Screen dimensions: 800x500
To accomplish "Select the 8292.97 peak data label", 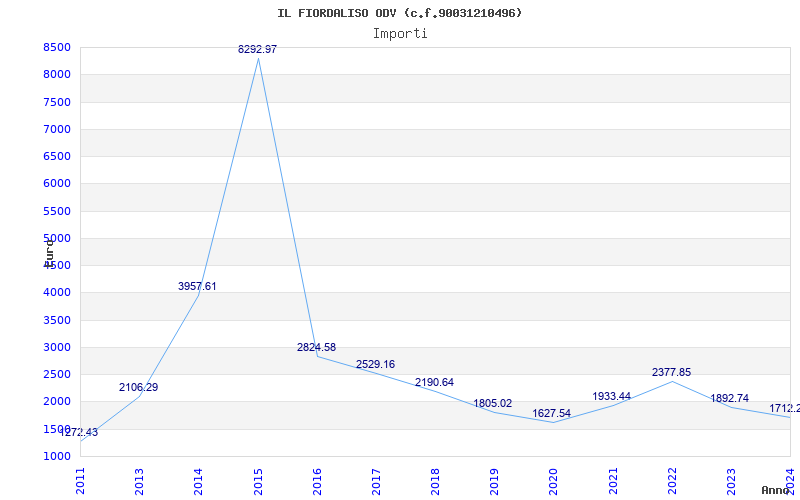I will (258, 49).
